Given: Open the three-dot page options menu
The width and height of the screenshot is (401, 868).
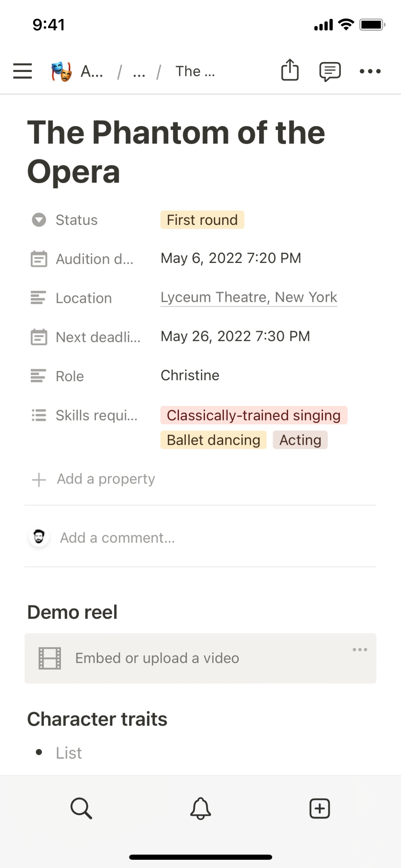Looking at the screenshot, I should (x=370, y=71).
